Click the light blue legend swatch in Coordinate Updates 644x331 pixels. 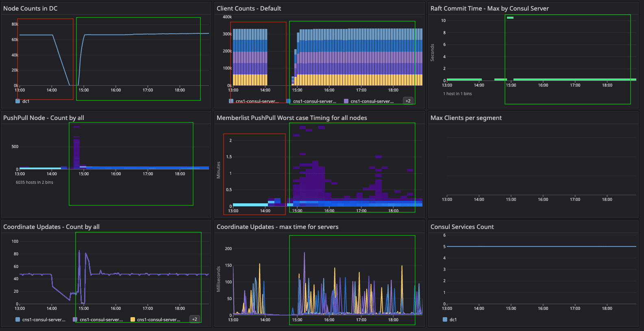pos(18,320)
